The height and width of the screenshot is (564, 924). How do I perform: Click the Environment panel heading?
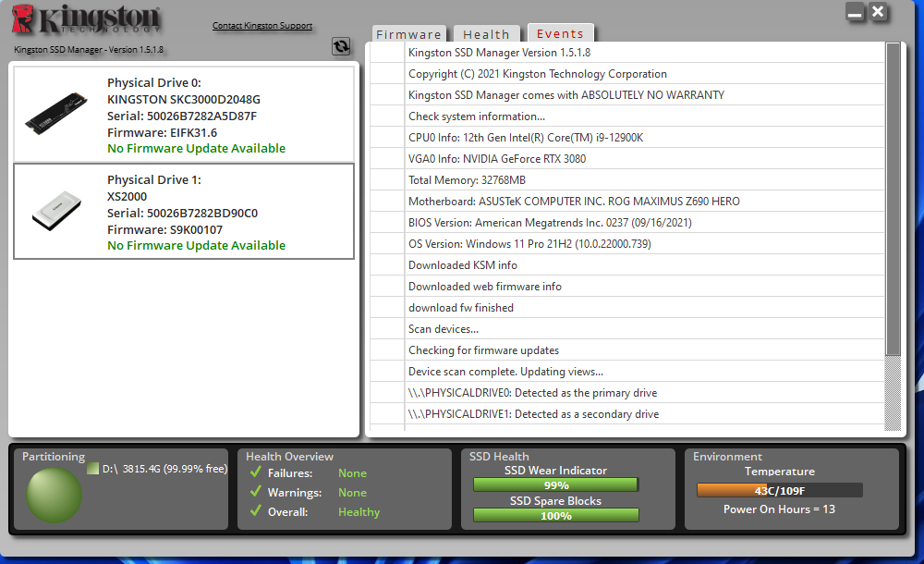pyautogui.click(x=727, y=457)
